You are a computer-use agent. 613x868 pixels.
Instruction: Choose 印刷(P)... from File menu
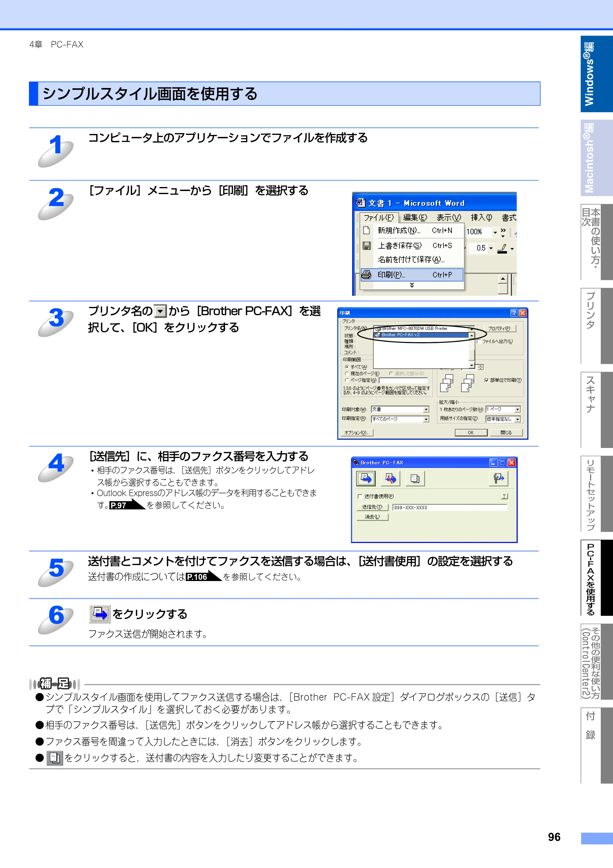pos(412,275)
